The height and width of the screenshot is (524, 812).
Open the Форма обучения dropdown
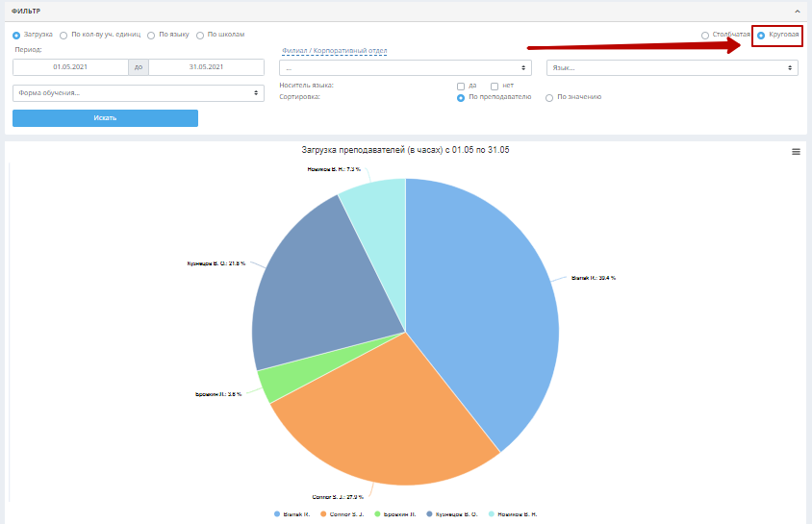tap(139, 93)
